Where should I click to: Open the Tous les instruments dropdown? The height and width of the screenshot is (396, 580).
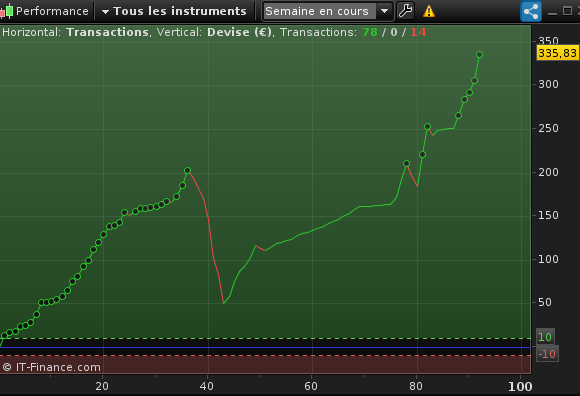tap(174, 11)
